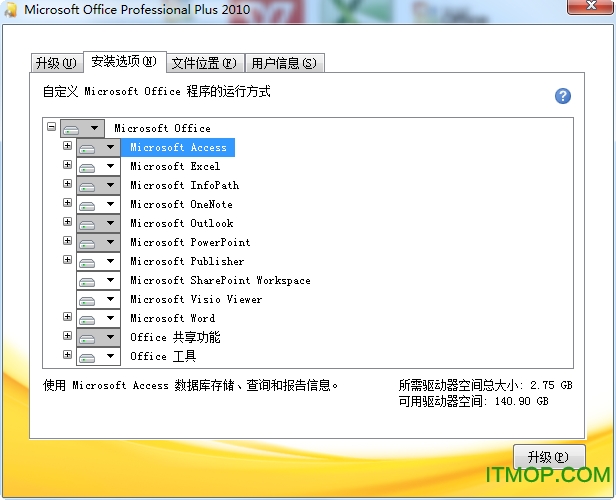The width and height of the screenshot is (616, 500).
Task: Click the Office installer icon in title bar
Action: pos(11,9)
